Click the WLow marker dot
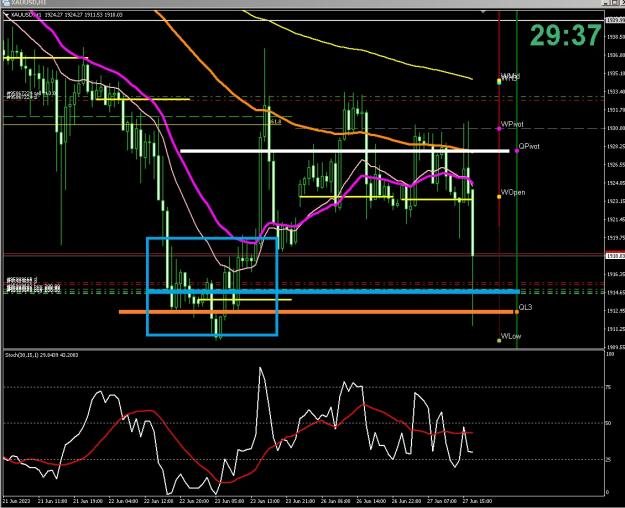 (x=499, y=341)
